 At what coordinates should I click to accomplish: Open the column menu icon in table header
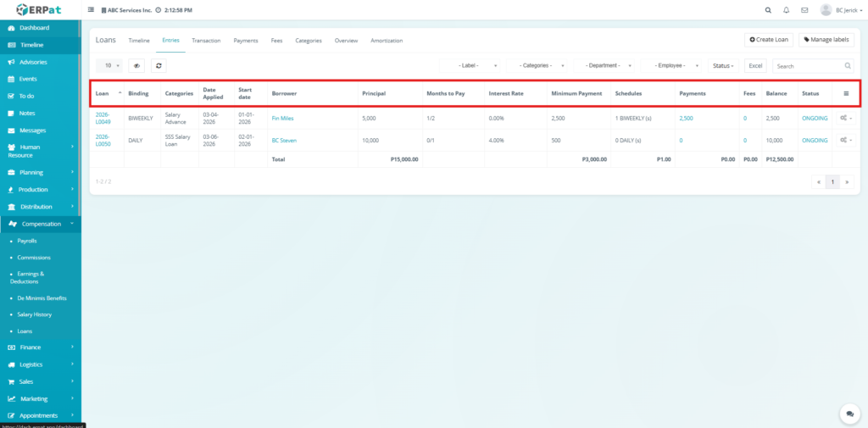coord(846,93)
